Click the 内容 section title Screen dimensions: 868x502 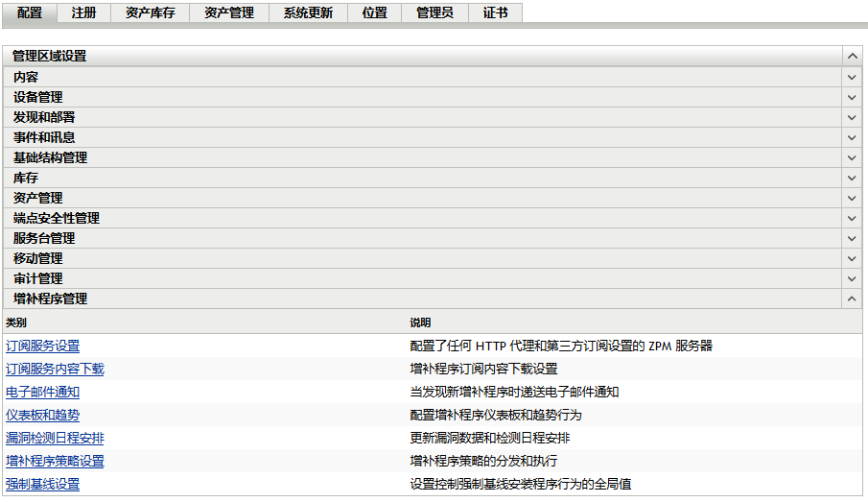click(x=26, y=77)
